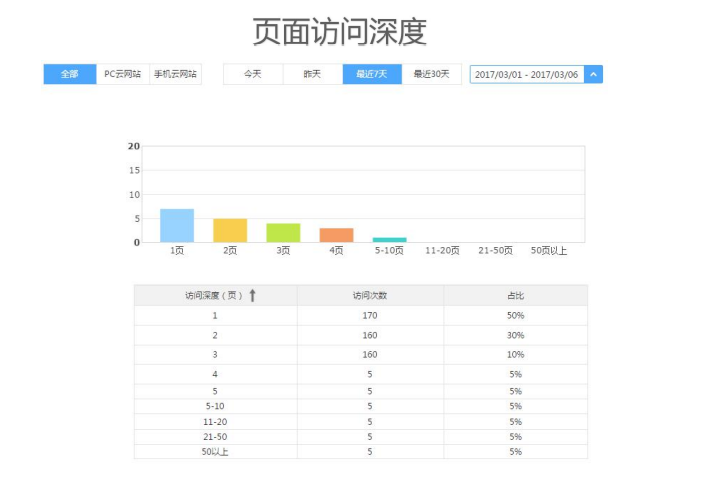Filter data by 昨天

click(x=312, y=74)
